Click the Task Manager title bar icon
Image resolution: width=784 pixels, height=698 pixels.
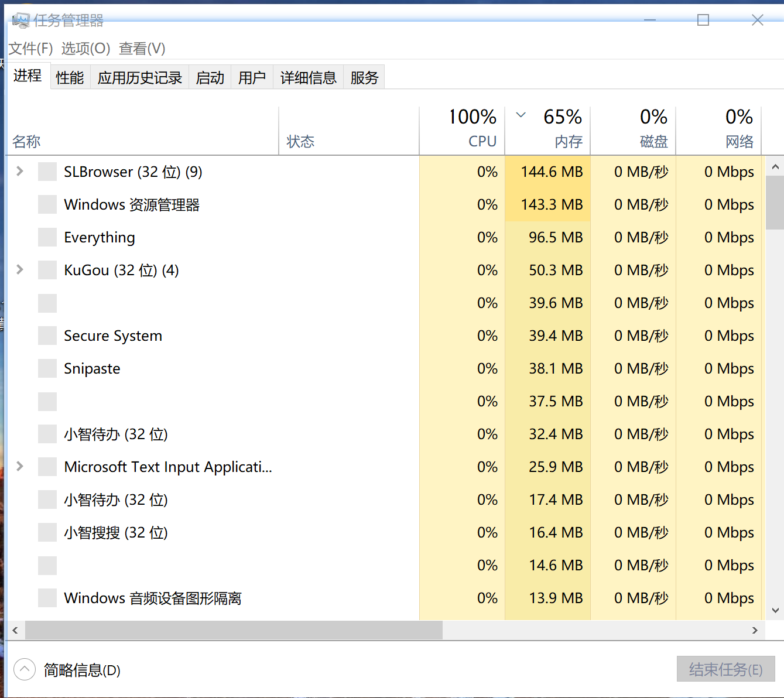[20, 21]
